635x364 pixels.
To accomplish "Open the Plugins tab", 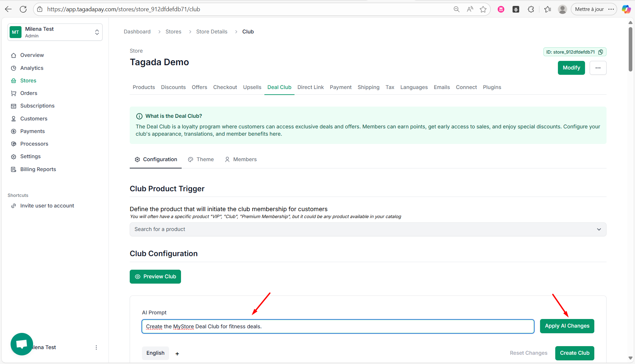I will tap(492, 87).
